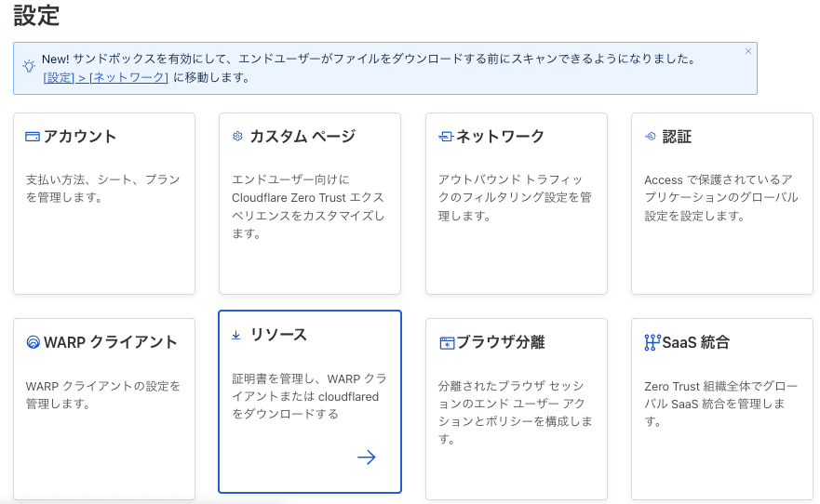Click the New! サンドボックスを有効にして banner text
The width and height of the screenshot is (820, 504).
tap(370, 59)
